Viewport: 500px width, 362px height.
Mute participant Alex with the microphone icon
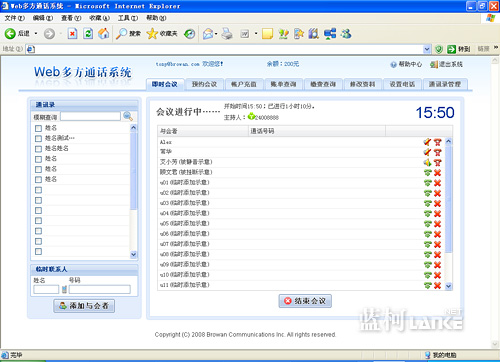pos(427,142)
